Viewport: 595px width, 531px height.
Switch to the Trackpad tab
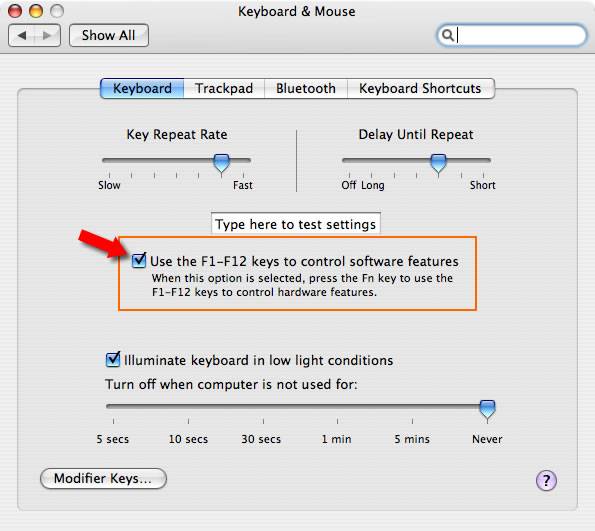pyautogui.click(x=224, y=88)
